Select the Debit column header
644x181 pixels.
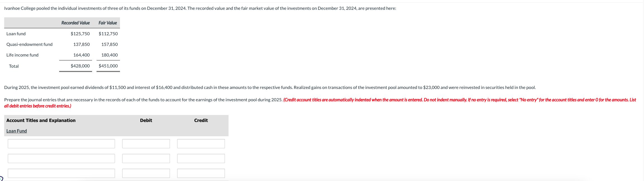coord(145,120)
